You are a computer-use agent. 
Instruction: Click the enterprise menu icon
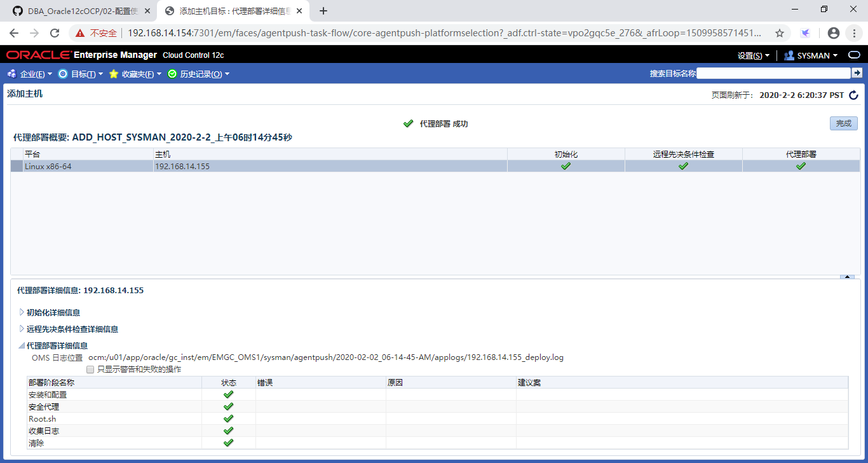(11, 74)
